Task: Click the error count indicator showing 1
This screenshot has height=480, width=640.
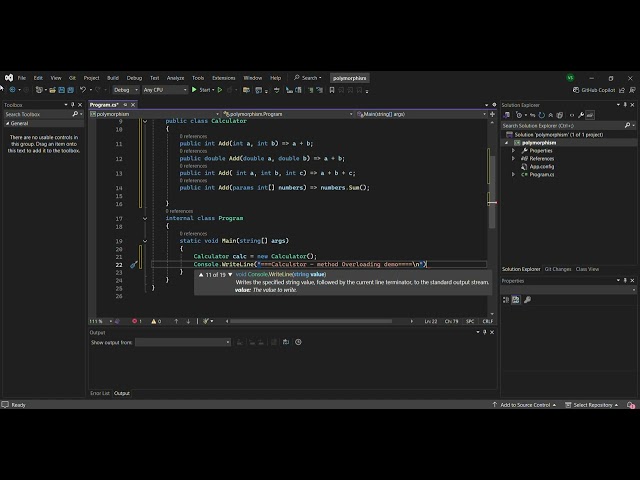Action: [x=137, y=321]
